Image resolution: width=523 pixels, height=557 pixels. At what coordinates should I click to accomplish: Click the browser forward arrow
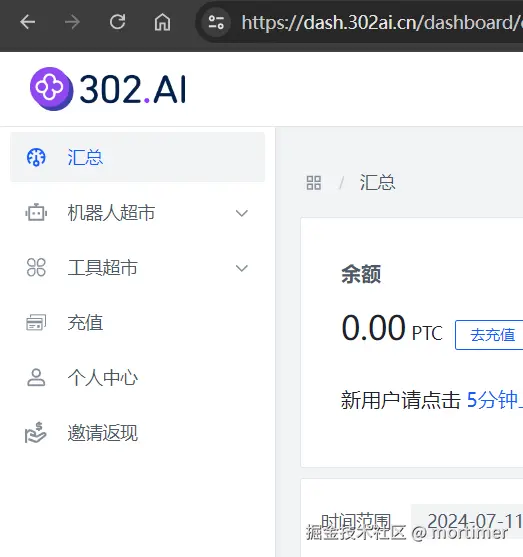tap(72, 22)
